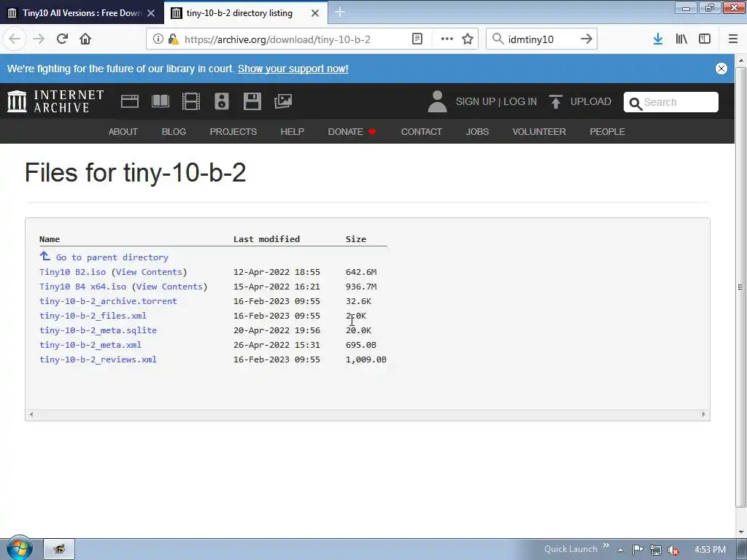The width and height of the screenshot is (747, 560).
Task: Toggle Reader View in the address bar
Action: tap(417, 39)
